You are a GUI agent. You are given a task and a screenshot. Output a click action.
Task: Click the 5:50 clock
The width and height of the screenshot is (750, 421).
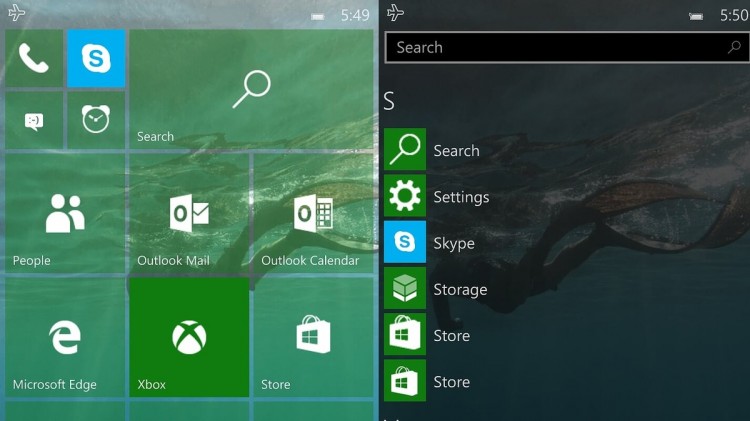(734, 15)
